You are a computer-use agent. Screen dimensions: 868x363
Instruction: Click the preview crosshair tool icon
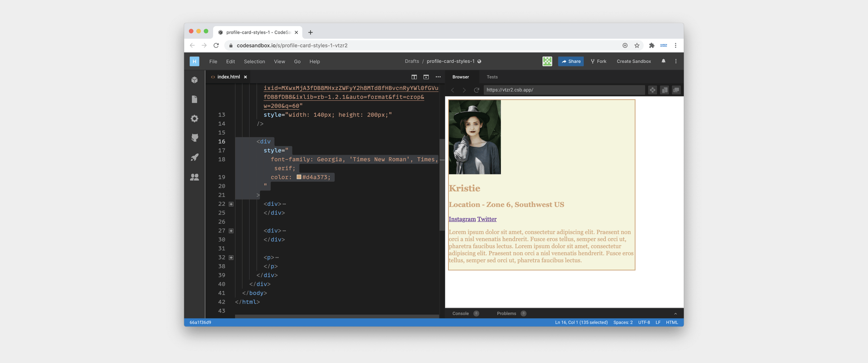tap(652, 90)
